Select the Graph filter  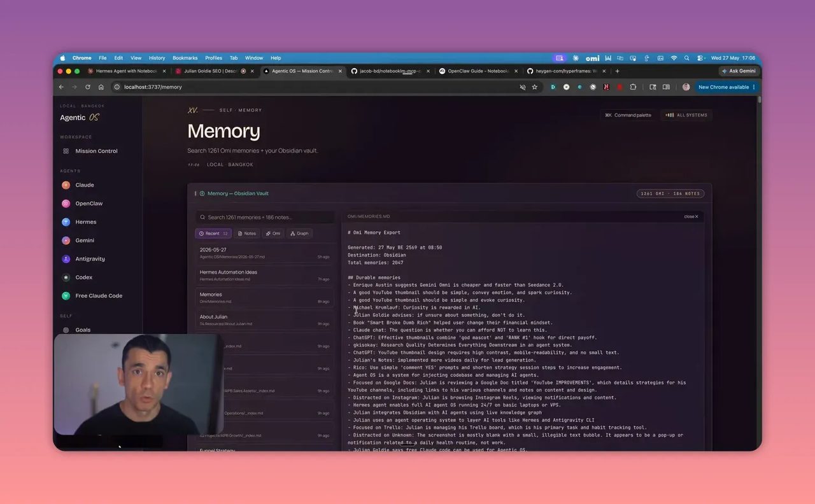(x=299, y=234)
